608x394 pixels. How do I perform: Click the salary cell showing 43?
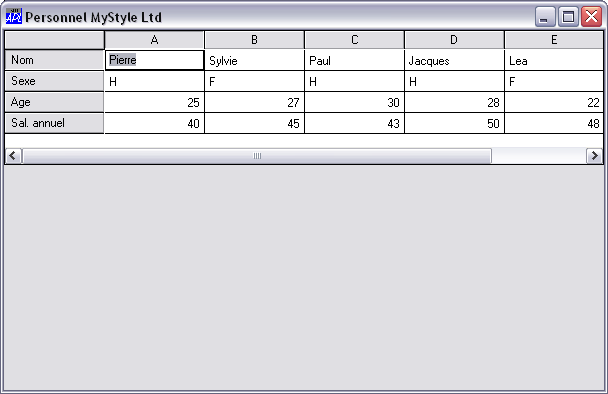click(x=354, y=123)
